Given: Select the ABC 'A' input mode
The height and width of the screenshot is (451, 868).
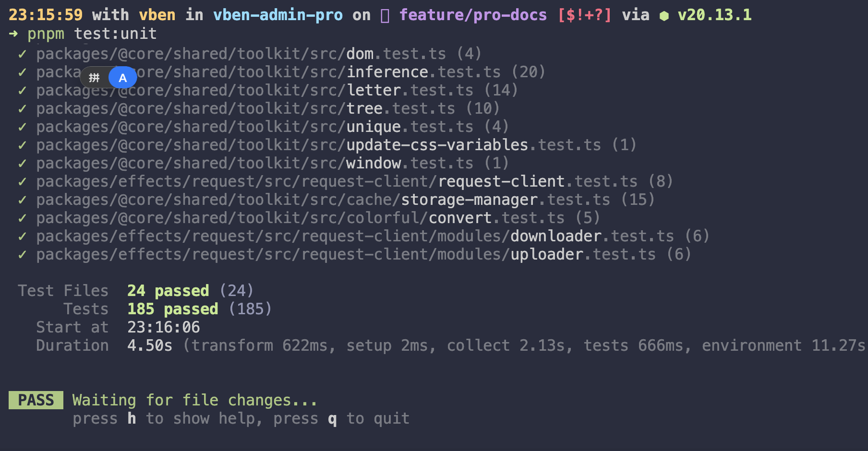Looking at the screenshot, I should (x=122, y=78).
